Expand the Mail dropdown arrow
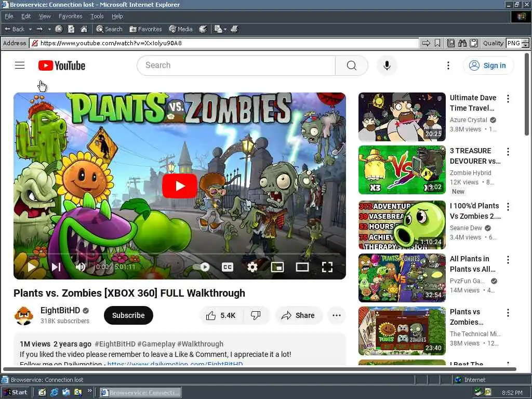Image resolution: width=532 pixels, height=399 pixels. [x=225, y=30]
